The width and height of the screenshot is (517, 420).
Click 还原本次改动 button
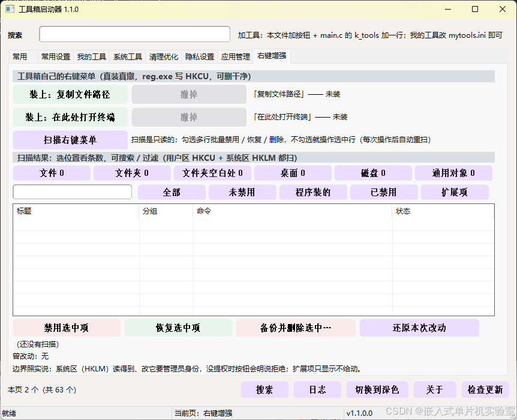coord(419,328)
